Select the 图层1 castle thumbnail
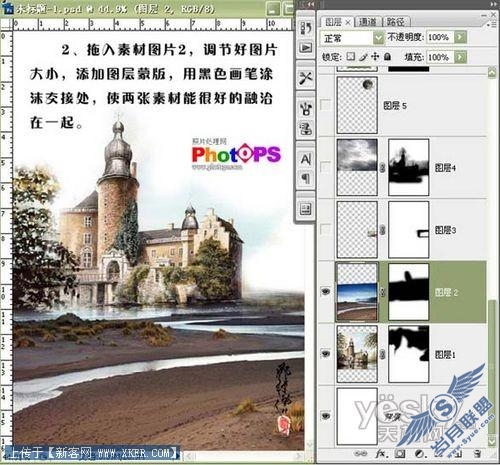 [x=357, y=354]
